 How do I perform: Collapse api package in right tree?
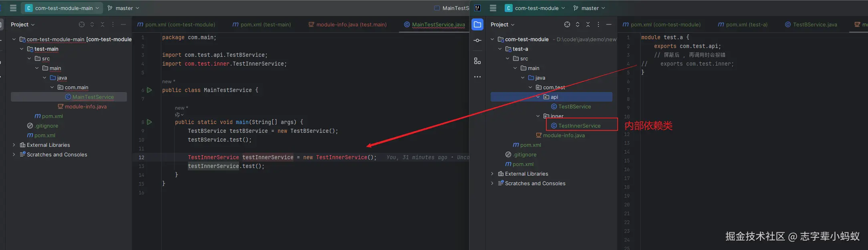click(x=538, y=97)
